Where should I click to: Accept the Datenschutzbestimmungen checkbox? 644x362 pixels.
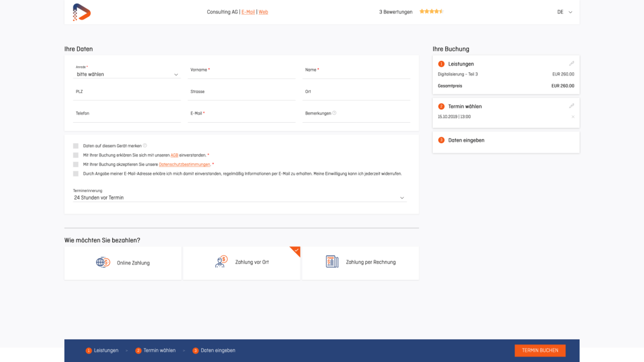click(76, 164)
